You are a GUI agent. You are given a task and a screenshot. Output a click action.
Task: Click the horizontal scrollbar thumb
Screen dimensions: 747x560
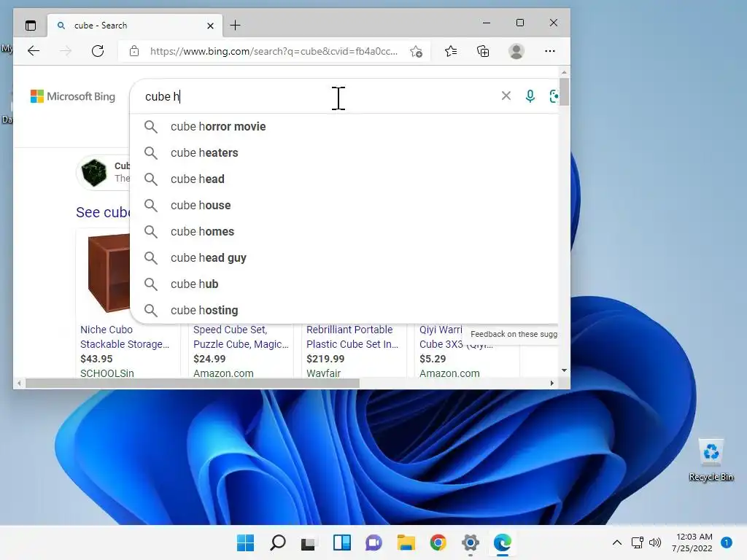(193, 384)
